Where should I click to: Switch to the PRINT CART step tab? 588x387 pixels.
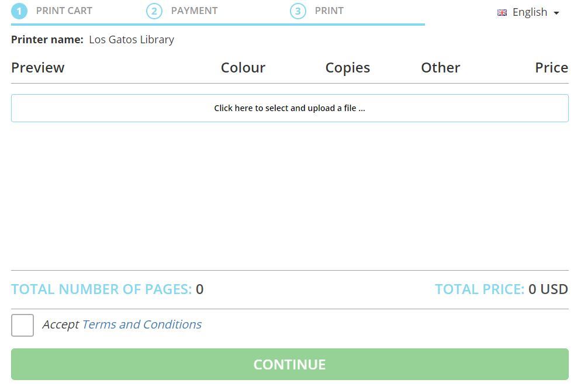tap(64, 11)
